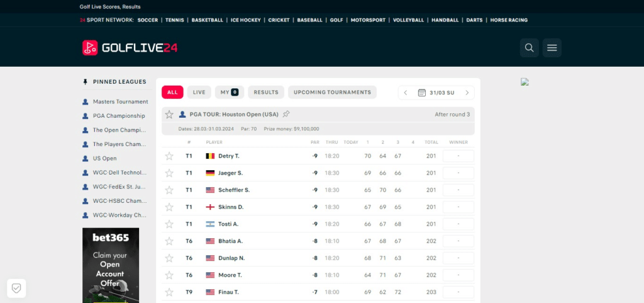Toggle favorite star for Houston Open tournament

pos(169,114)
